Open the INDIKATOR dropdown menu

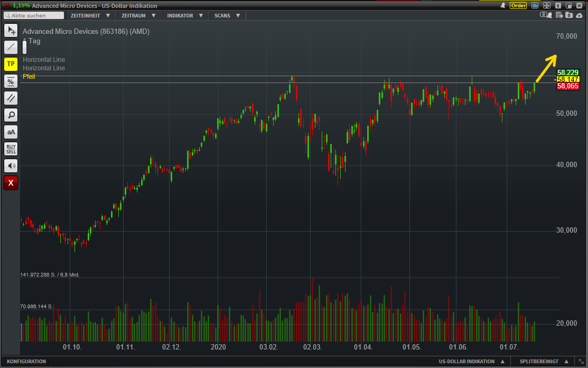point(185,15)
